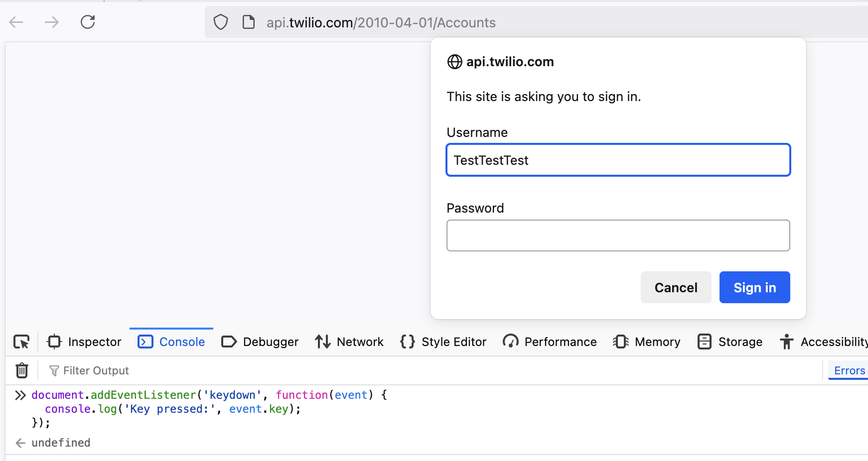Open the Performance panel
The width and height of the screenshot is (868, 461).
pos(550,342)
